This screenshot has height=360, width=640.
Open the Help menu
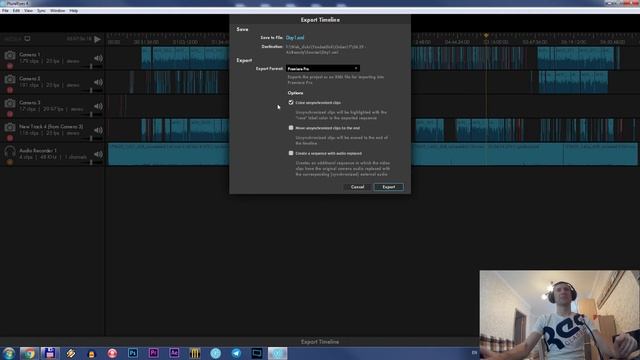pyautogui.click(x=73, y=11)
